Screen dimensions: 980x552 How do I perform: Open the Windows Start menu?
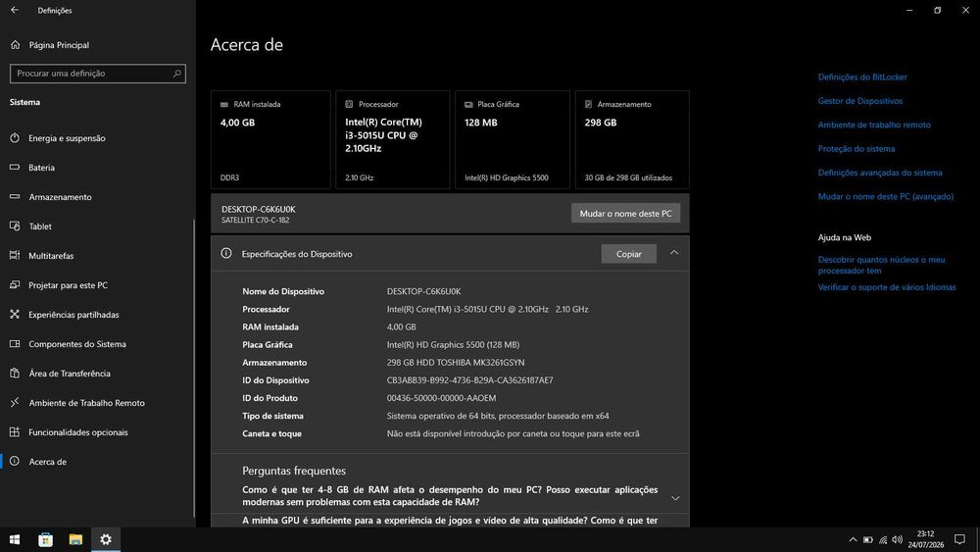click(x=15, y=539)
